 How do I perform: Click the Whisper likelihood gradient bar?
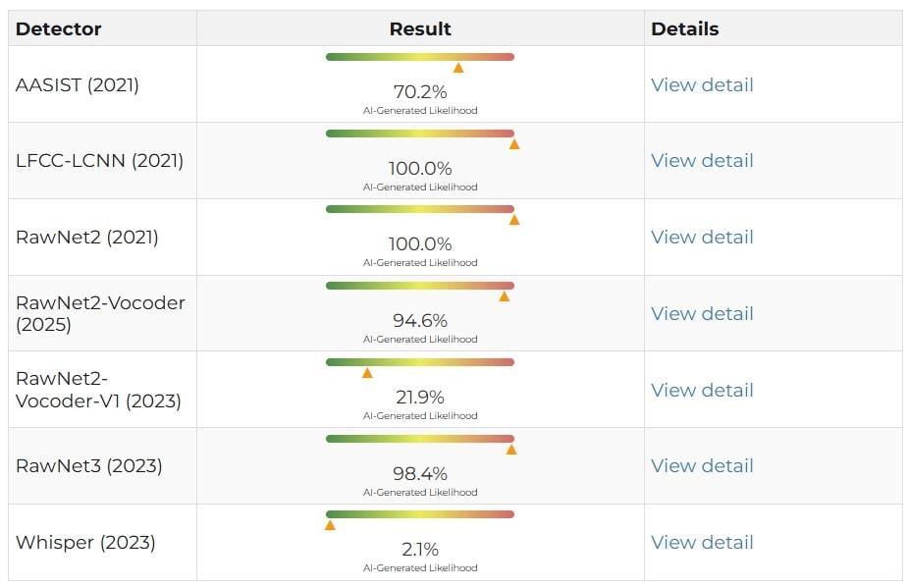[x=420, y=514]
